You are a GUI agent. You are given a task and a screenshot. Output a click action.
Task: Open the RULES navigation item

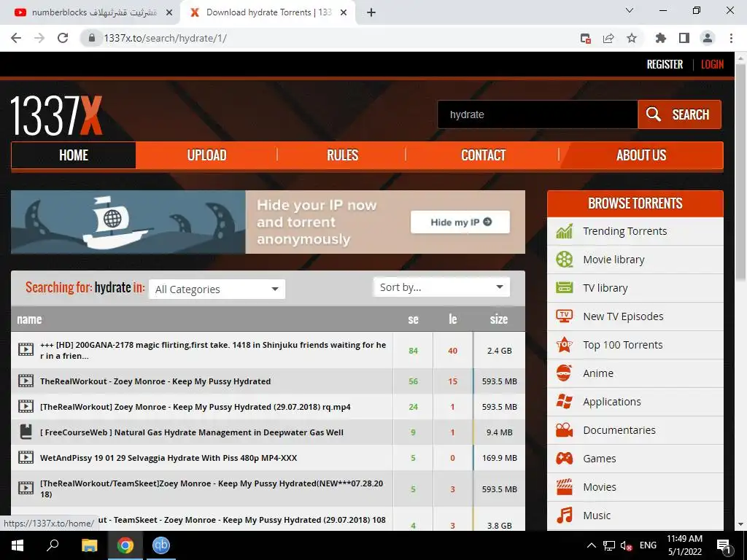coord(342,155)
